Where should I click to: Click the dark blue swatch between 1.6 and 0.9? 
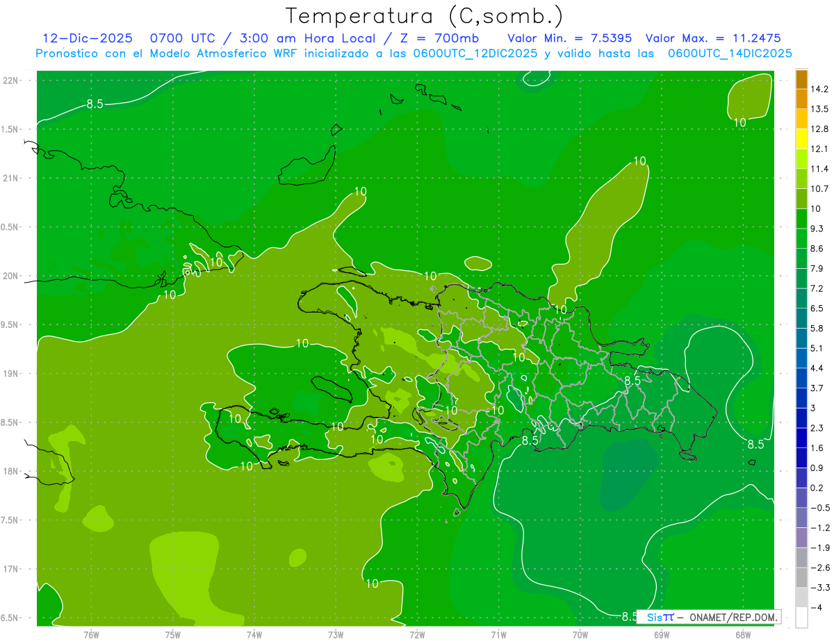click(801, 458)
